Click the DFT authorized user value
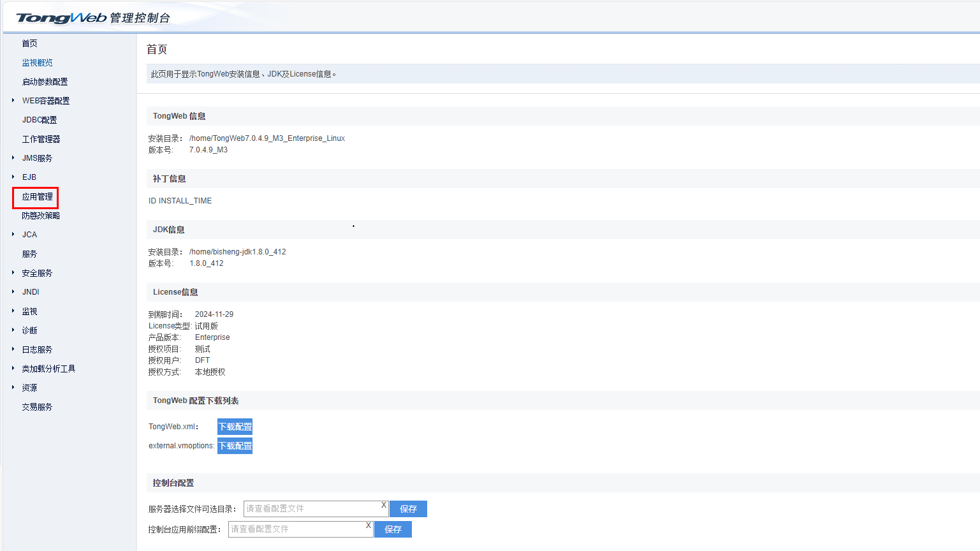 click(202, 360)
